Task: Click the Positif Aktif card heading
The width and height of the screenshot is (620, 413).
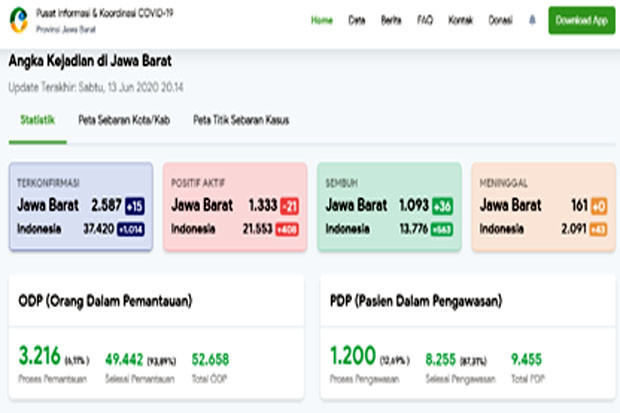Action: pyautogui.click(x=198, y=183)
